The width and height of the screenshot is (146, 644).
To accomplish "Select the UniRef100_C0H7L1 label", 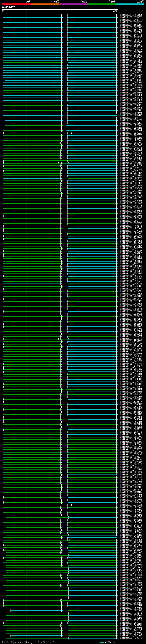I will 131,271.
